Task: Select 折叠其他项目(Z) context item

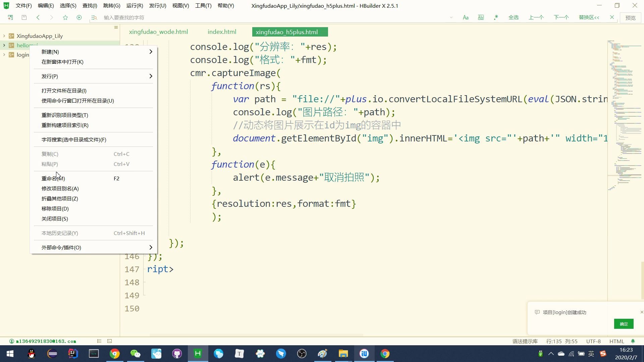Action: pyautogui.click(x=94, y=198)
